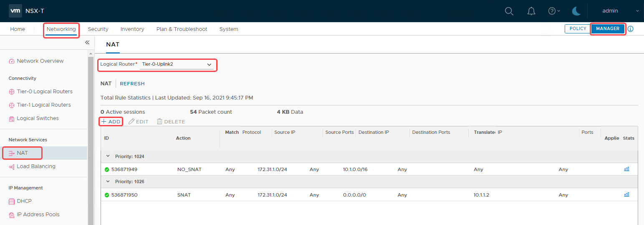Click info icon beside MANAGER
This screenshot has height=225, width=644.
[630, 29]
